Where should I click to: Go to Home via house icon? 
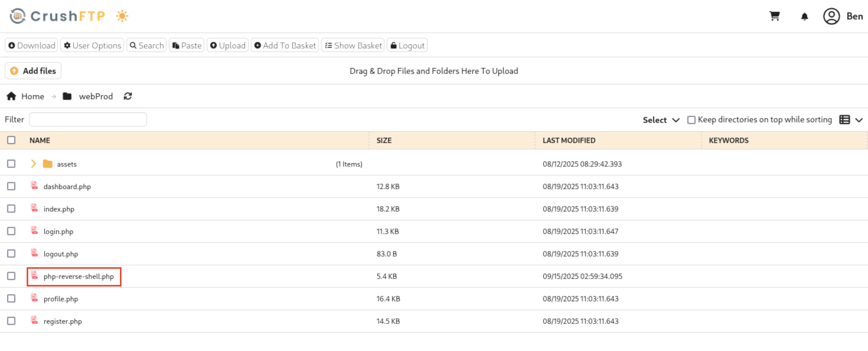[x=12, y=96]
